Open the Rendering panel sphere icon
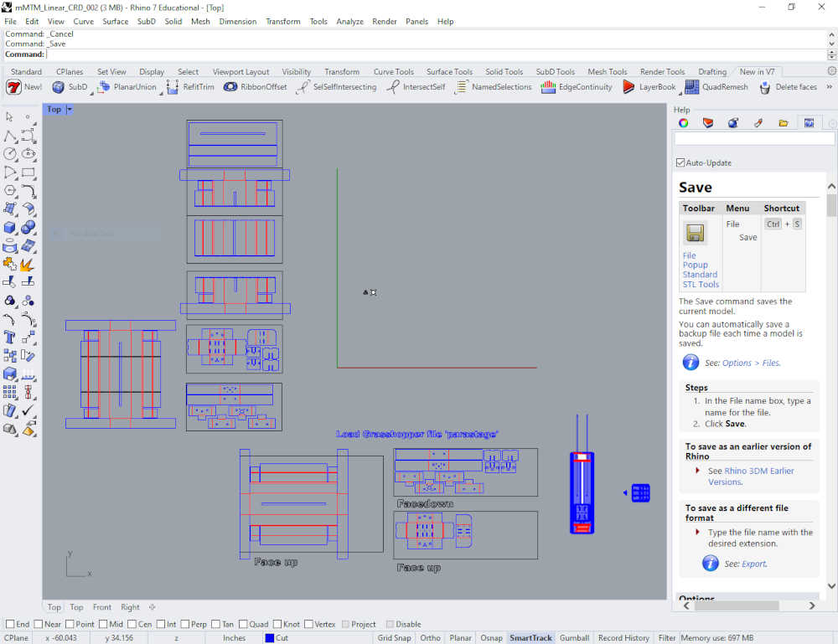 click(x=733, y=123)
